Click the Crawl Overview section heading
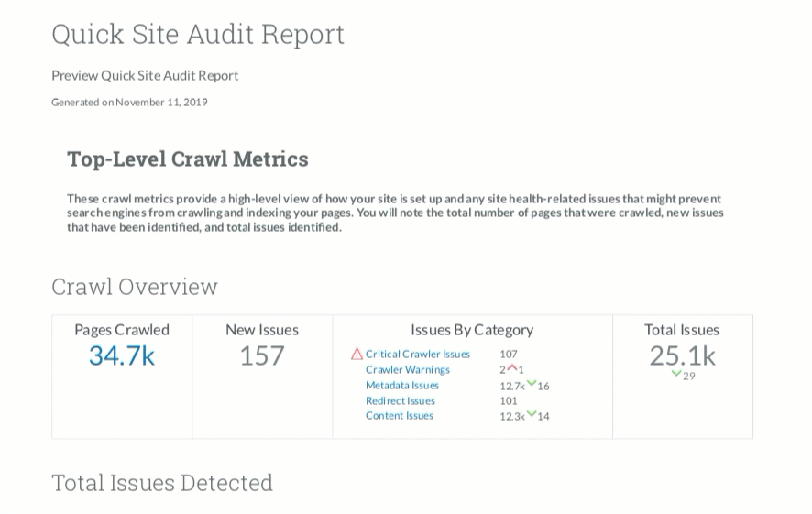812x514 pixels. 135,287
